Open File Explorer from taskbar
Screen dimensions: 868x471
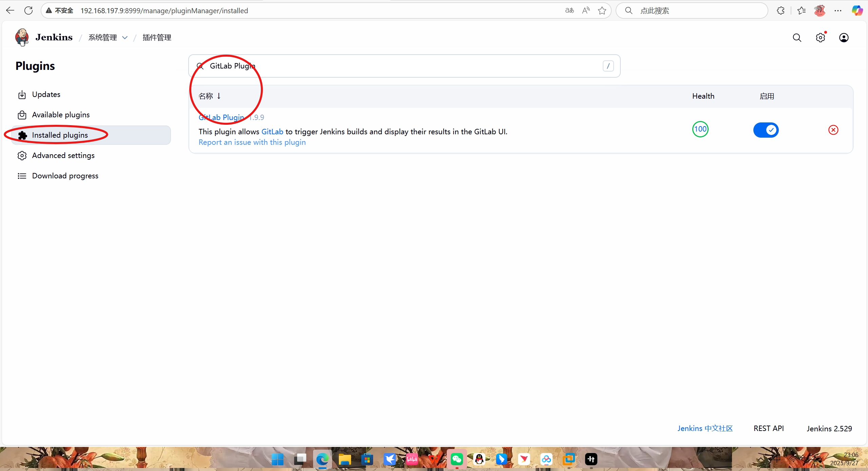pos(345,459)
